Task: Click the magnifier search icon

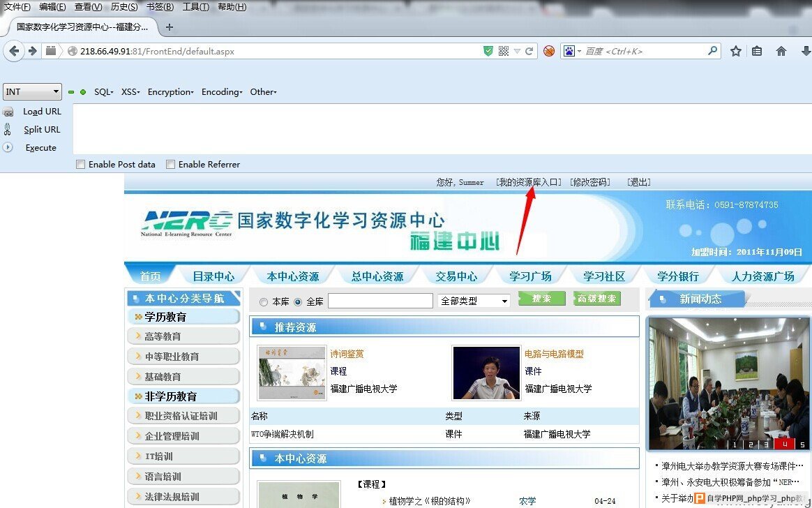Action: [x=712, y=51]
